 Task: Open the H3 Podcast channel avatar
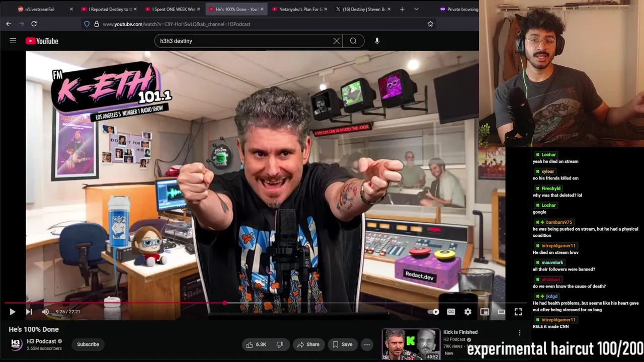tap(17, 344)
